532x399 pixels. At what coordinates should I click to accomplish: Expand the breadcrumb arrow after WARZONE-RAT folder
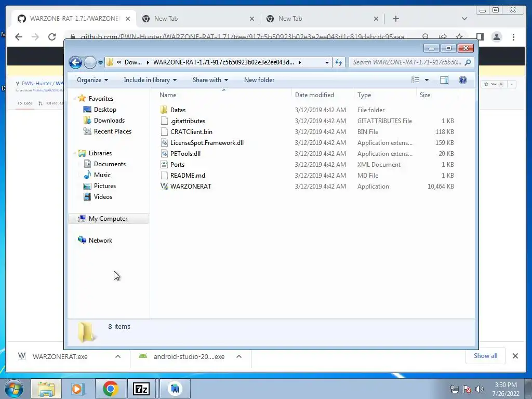299,62
